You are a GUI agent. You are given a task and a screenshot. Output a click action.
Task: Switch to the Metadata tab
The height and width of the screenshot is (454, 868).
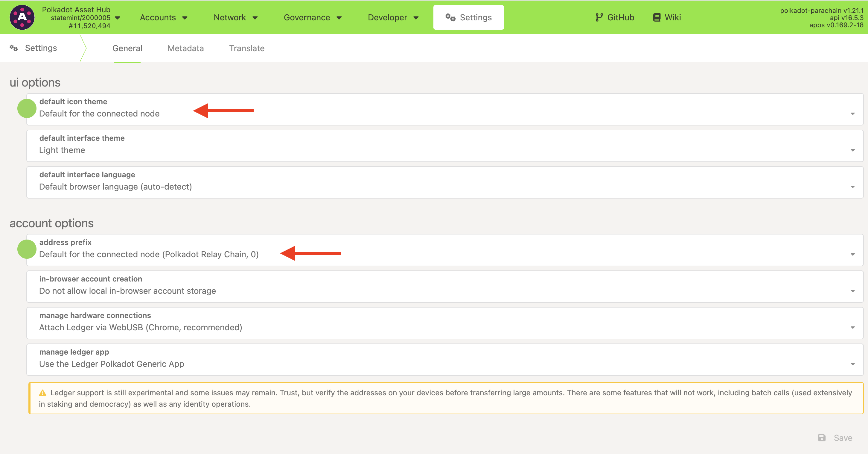[x=185, y=48]
